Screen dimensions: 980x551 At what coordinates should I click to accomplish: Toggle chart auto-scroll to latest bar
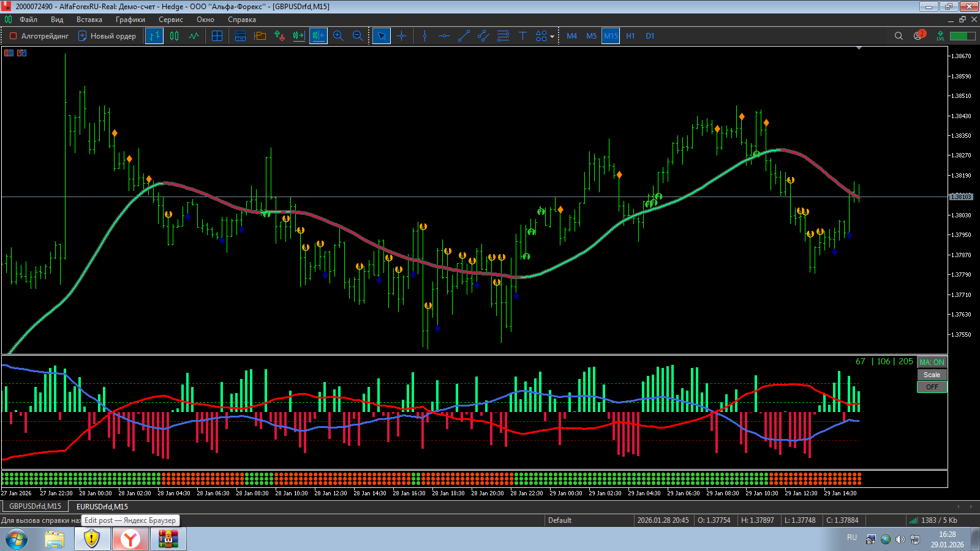(x=299, y=36)
